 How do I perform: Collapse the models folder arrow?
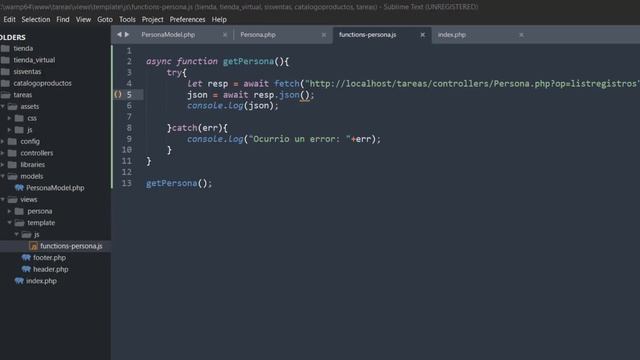[2, 176]
